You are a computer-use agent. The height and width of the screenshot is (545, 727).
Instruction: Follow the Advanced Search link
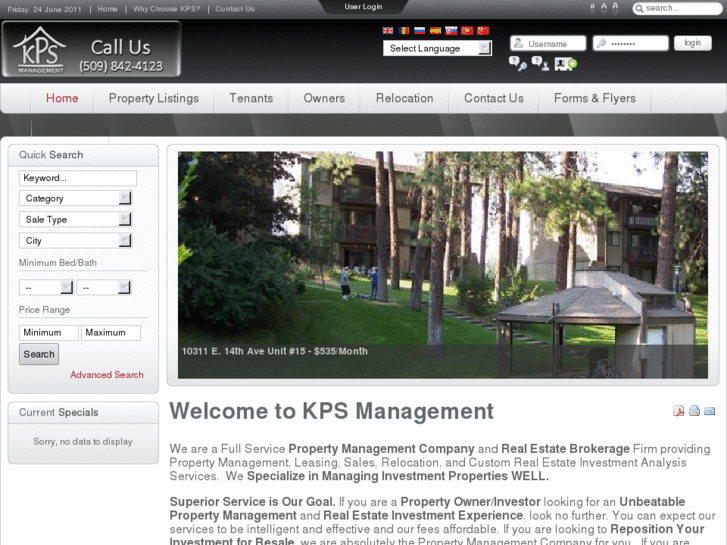tap(107, 375)
